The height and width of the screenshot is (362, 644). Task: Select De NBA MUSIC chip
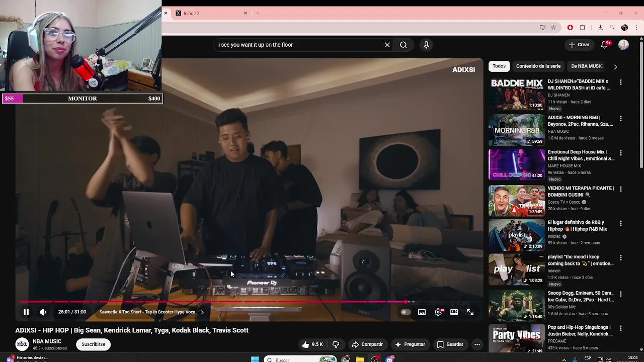click(587, 66)
